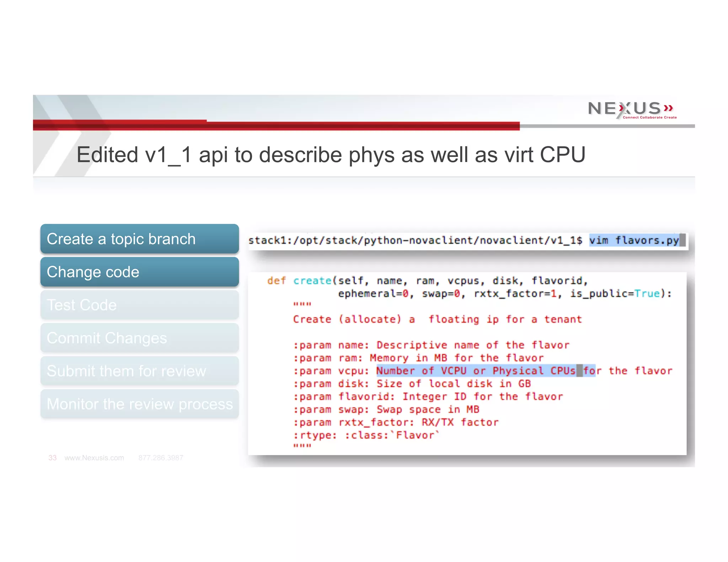The width and height of the screenshot is (728, 562).
Task: Click ':param rxtx_factor: RX/TX factor' line
Action: pyautogui.click(x=396, y=422)
